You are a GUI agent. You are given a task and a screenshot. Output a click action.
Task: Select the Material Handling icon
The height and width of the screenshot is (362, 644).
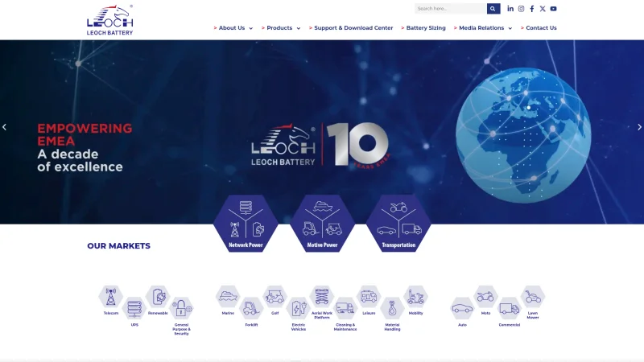point(392,308)
